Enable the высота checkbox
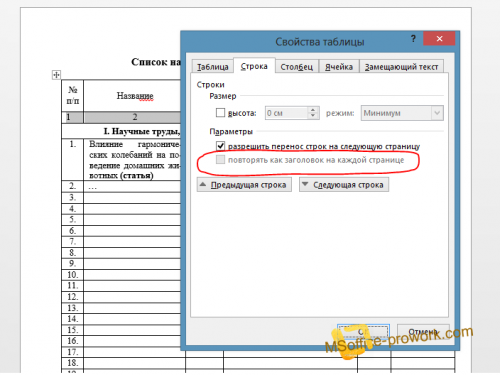500x375 pixels. pos(220,113)
